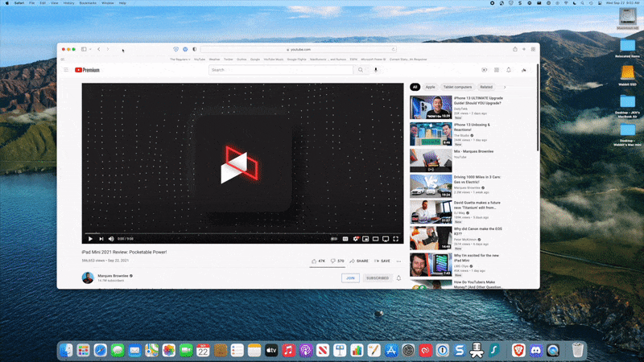Open Discord from the Dock
The width and height of the screenshot is (644, 362).
coord(535,351)
